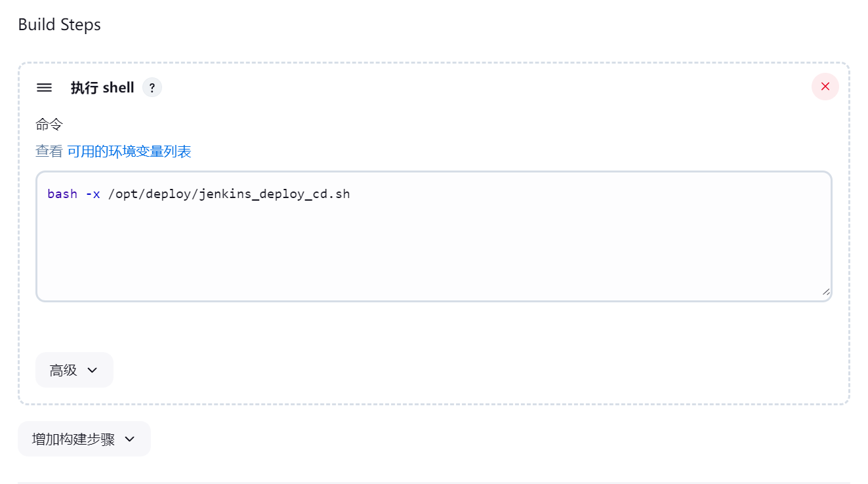Click the "-x" flag in the command

point(93,194)
